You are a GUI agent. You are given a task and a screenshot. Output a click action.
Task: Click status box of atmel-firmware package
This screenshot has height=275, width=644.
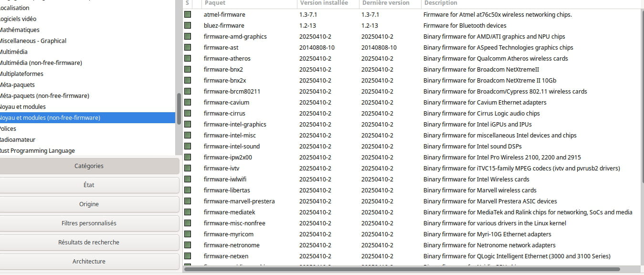188,15
